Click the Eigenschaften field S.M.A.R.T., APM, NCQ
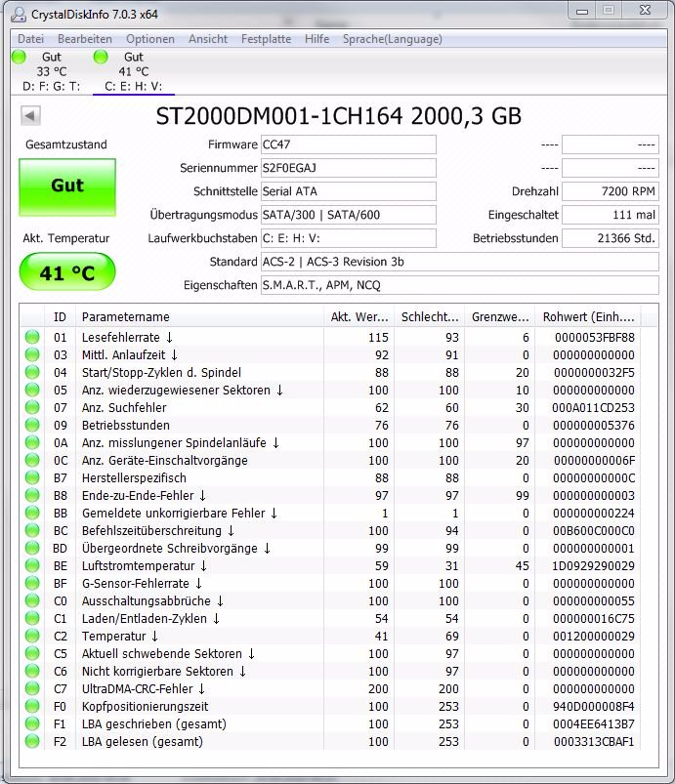The image size is (675, 784). click(460, 285)
